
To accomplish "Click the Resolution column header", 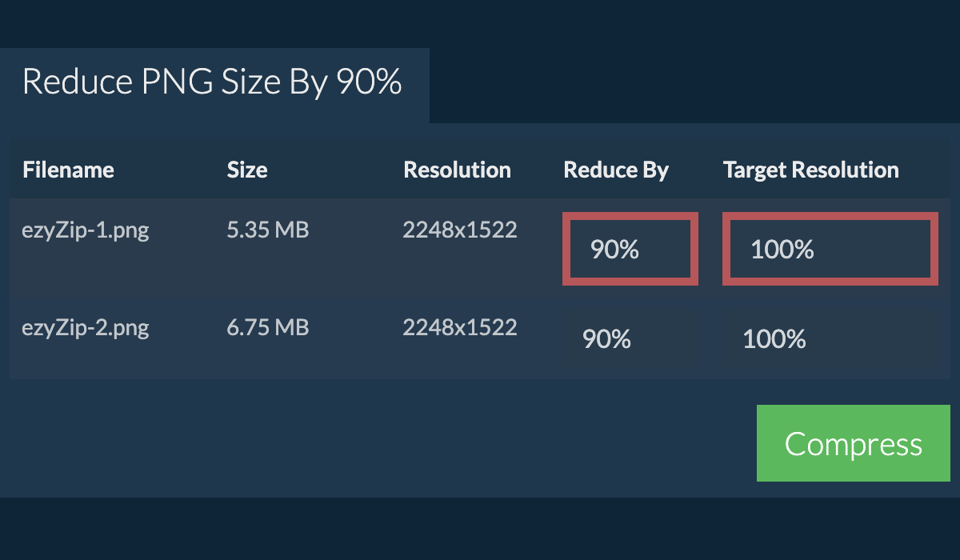I will 457,170.
